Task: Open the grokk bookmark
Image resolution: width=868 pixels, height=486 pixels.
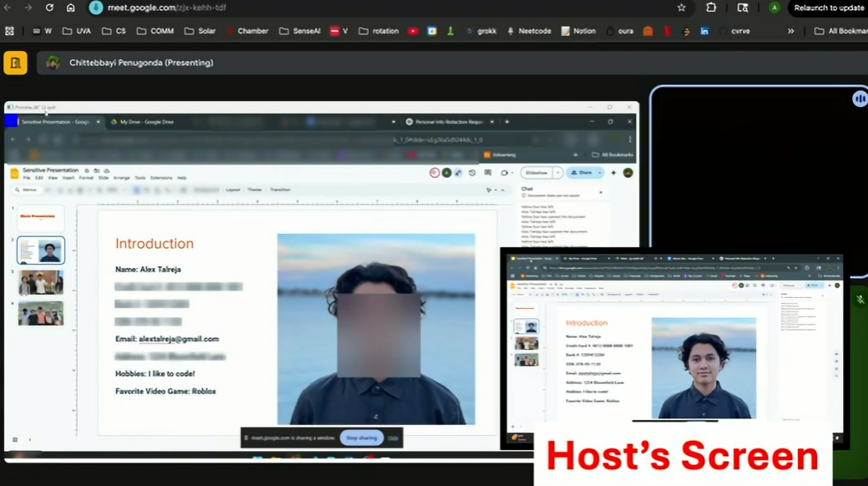Action: 481,31
